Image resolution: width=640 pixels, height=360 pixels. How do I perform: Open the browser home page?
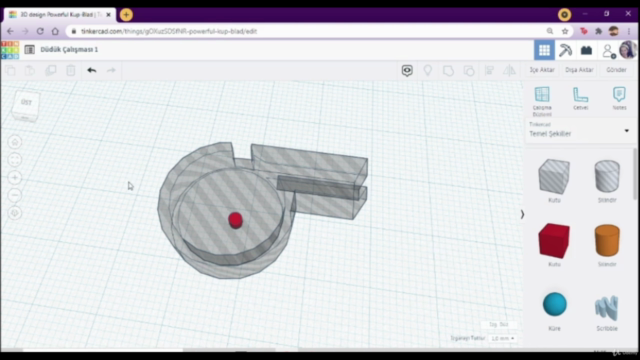(x=55, y=31)
